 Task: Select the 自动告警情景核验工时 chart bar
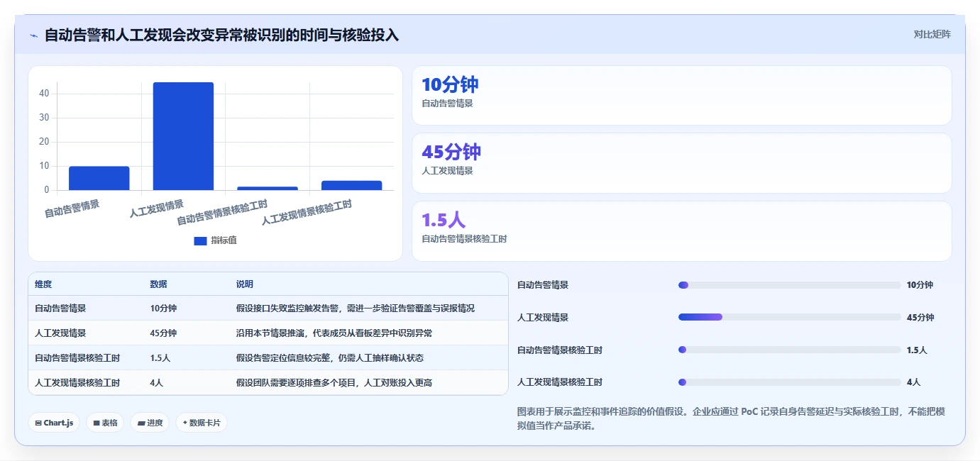click(x=268, y=189)
